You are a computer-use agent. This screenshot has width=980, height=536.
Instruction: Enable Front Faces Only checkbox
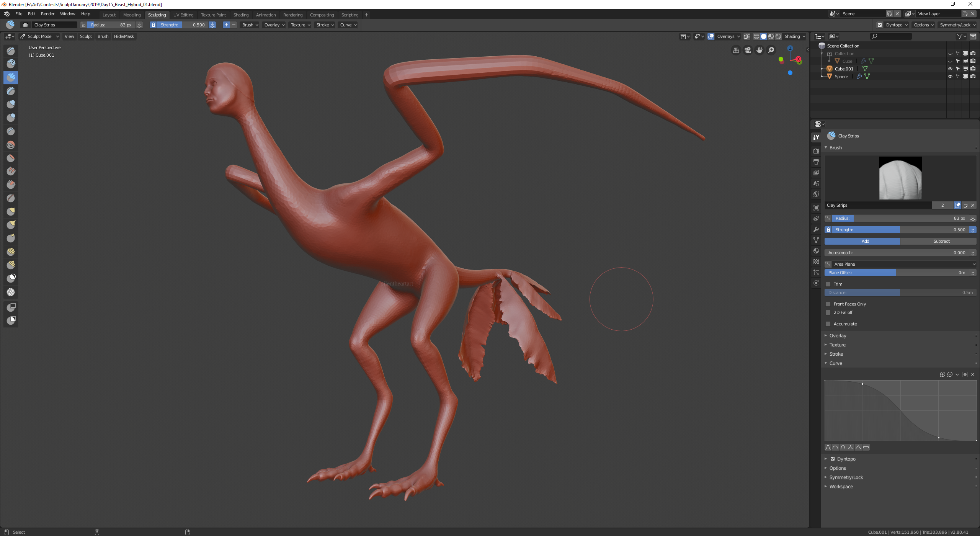coord(828,304)
